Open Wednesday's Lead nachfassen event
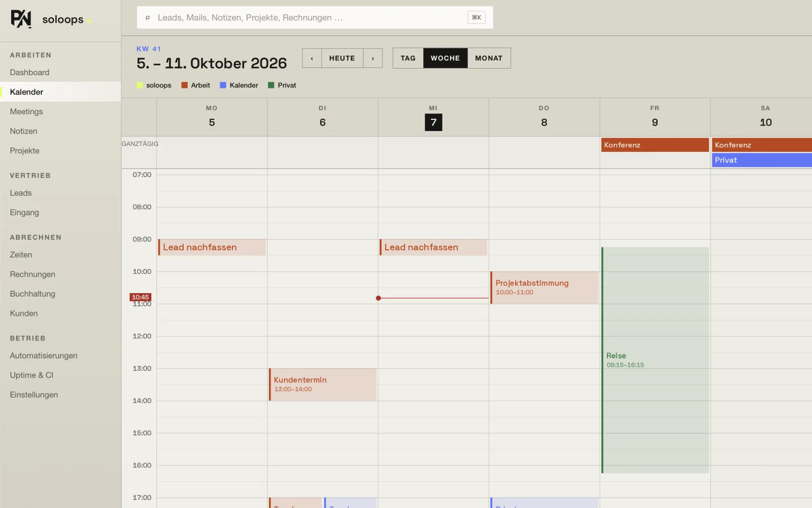 [x=433, y=247]
